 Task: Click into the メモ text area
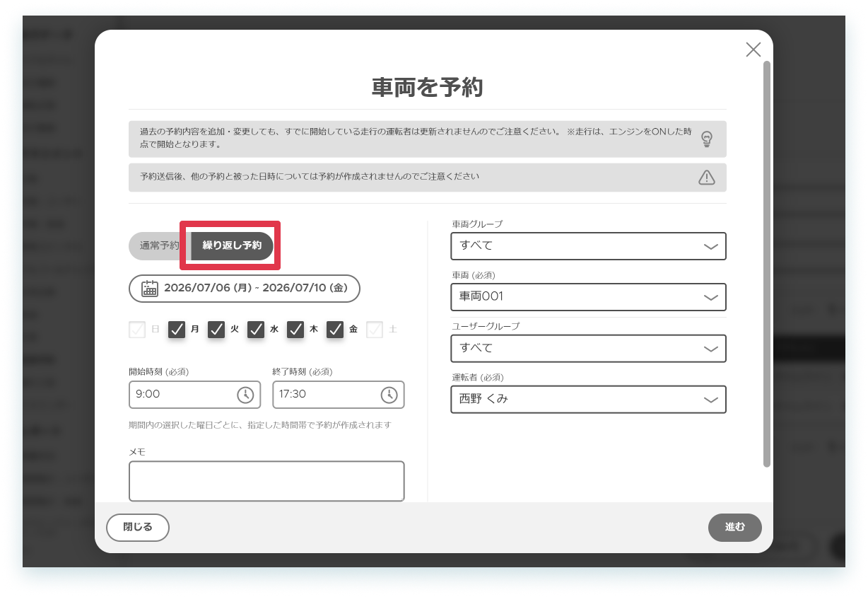pos(266,482)
